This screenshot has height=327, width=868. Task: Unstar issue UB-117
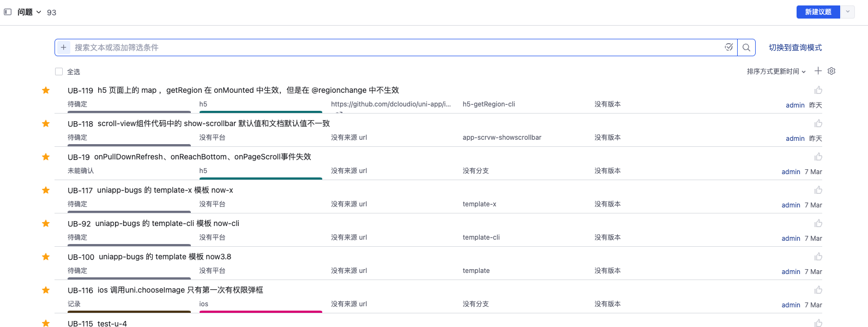[x=46, y=190]
